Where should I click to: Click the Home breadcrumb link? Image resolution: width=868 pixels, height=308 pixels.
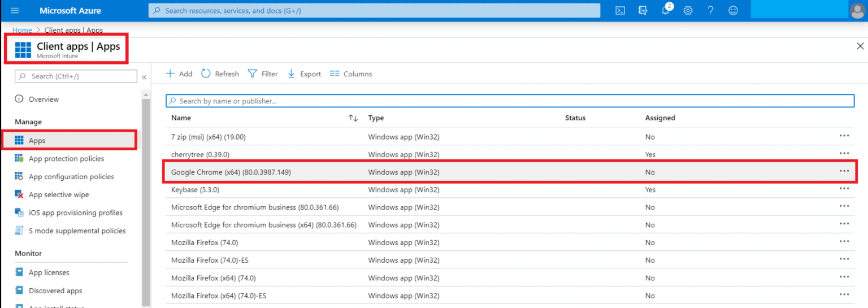click(x=22, y=30)
